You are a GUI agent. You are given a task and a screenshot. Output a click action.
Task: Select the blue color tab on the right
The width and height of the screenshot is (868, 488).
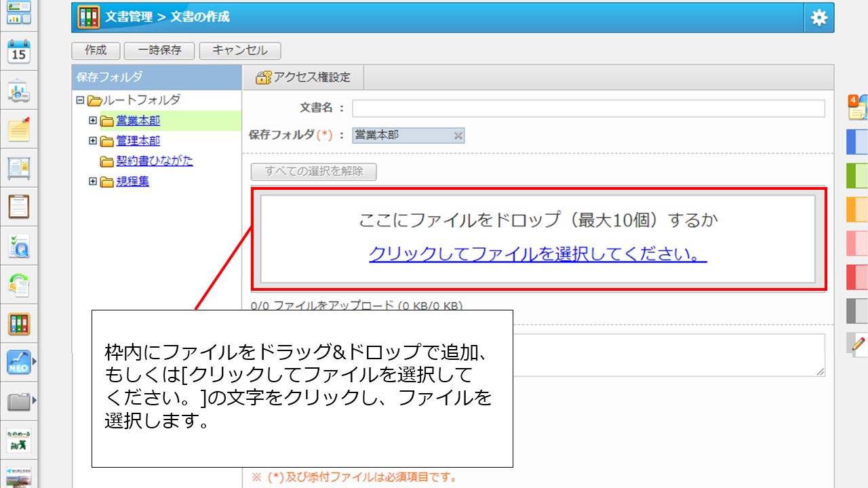858,142
